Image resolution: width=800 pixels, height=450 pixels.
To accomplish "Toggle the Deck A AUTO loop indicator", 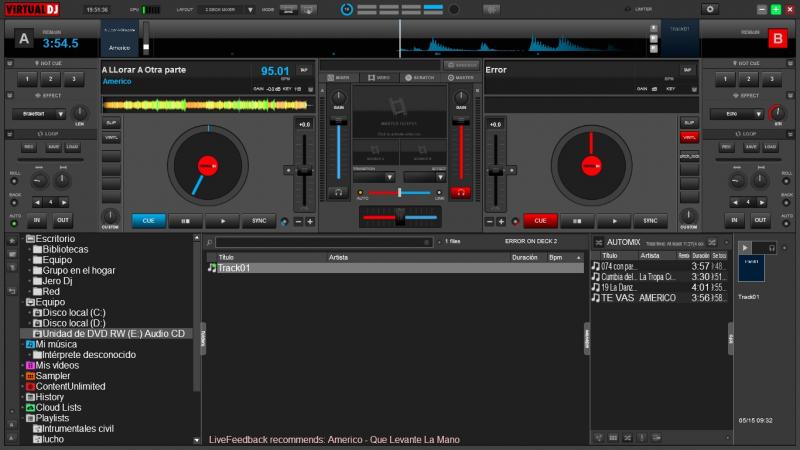I will (x=14, y=223).
